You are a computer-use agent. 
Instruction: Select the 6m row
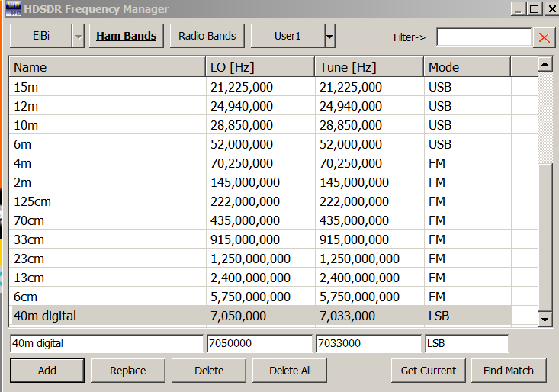coord(274,144)
